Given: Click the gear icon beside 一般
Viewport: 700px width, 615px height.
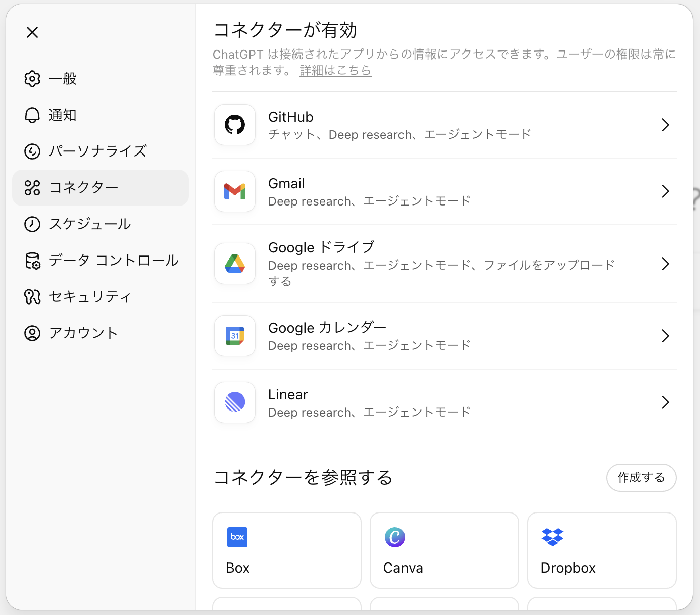Looking at the screenshot, I should coord(32,79).
